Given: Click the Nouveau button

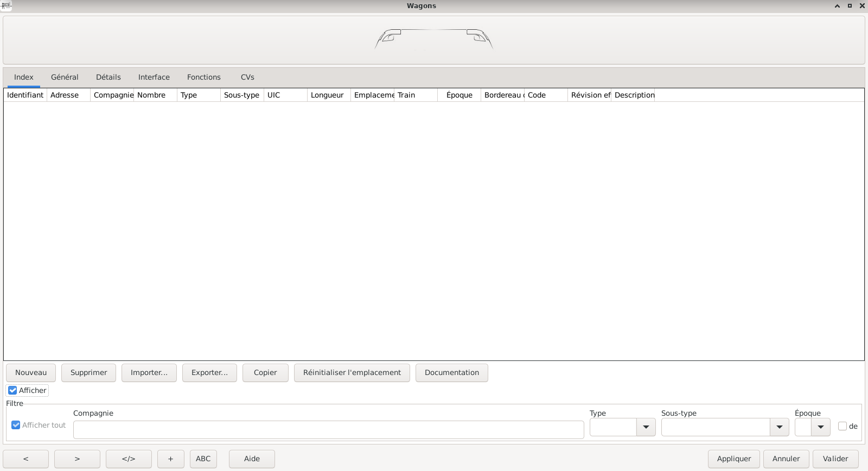Looking at the screenshot, I should point(31,372).
